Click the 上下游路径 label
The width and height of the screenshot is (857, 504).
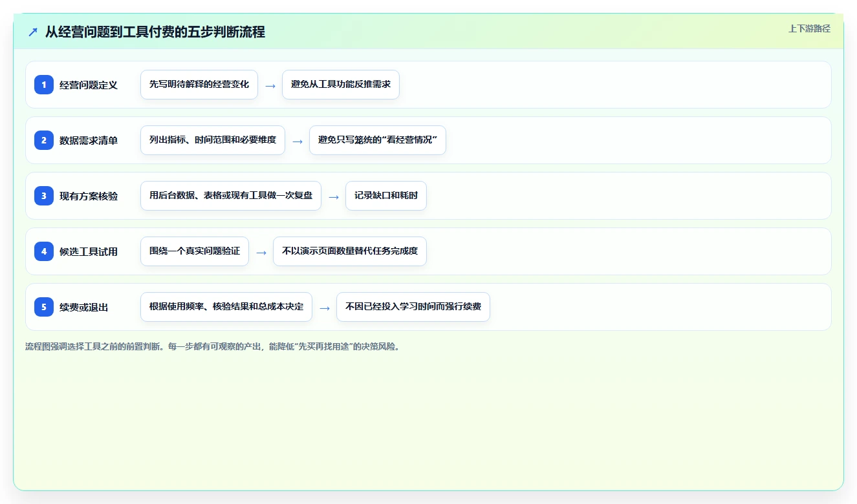[809, 28]
